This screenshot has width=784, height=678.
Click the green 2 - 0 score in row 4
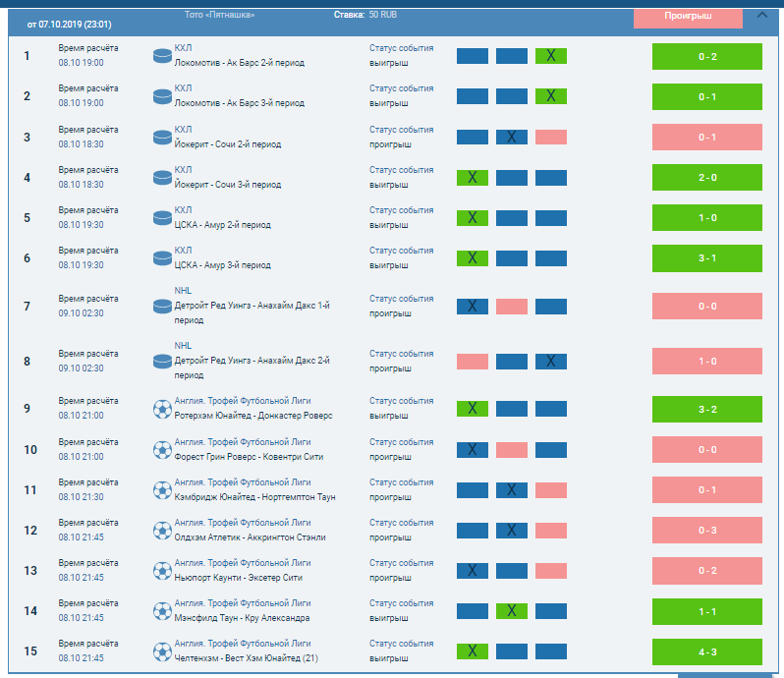707,178
